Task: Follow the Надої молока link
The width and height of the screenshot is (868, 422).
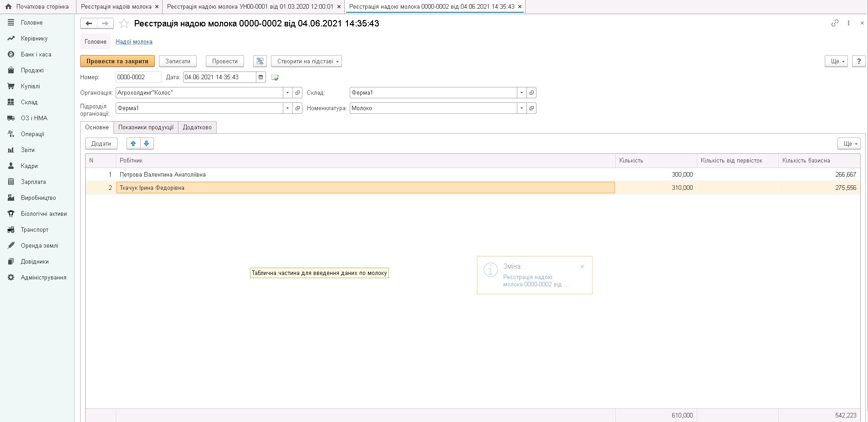Action: (134, 42)
